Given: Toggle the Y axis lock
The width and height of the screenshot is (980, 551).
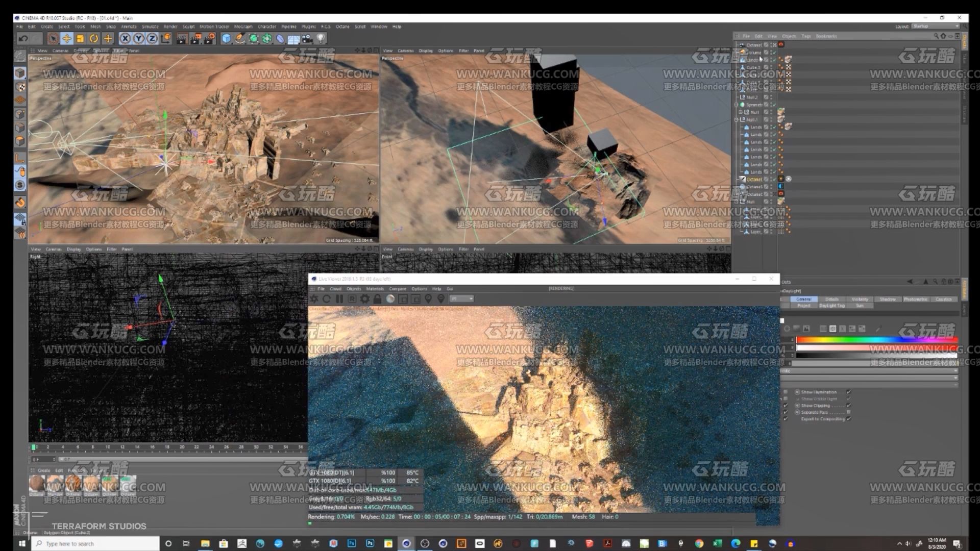Looking at the screenshot, I should point(138,38).
